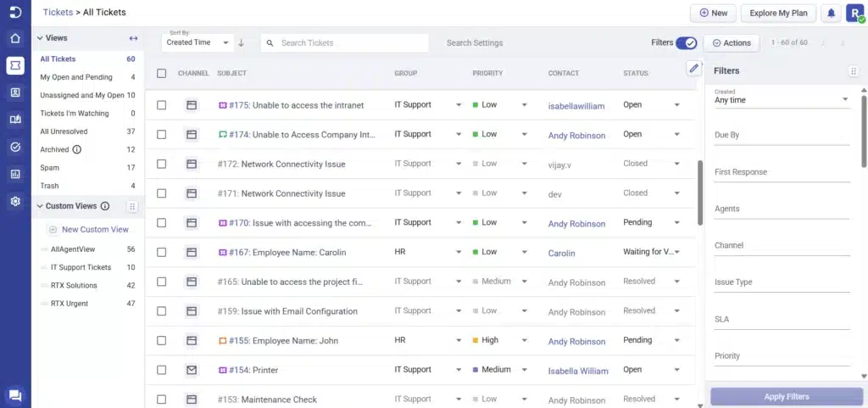Click the Search Tickets input field
This screenshot has height=408, width=868.
345,42
